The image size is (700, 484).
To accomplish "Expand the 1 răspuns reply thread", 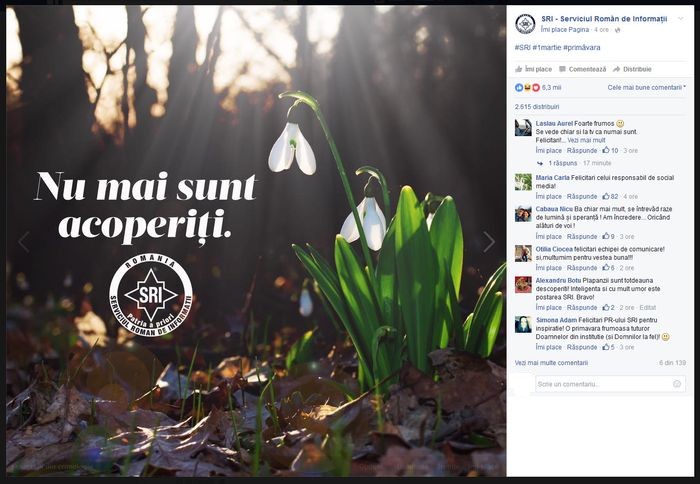I will point(562,163).
